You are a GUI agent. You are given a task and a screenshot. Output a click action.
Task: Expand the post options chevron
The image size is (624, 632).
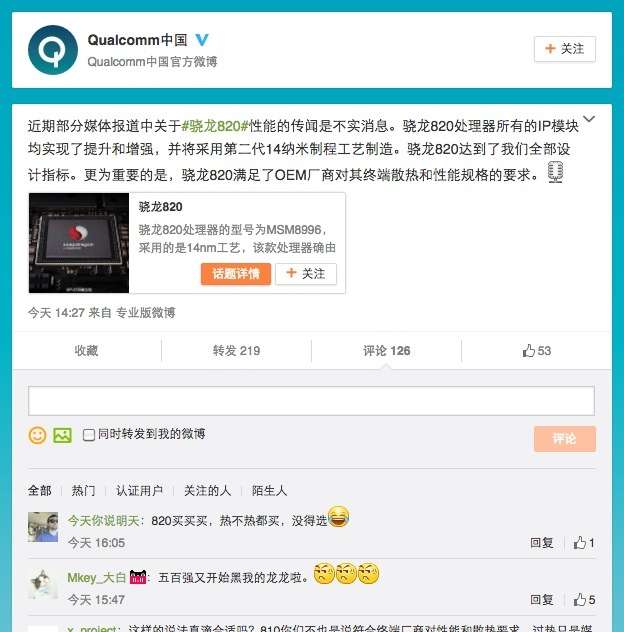[x=589, y=119]
